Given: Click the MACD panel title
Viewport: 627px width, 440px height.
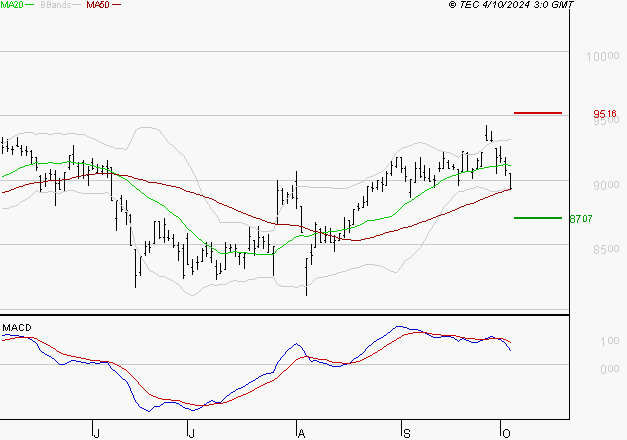Looking at the screenshot, I should point(17,328).
